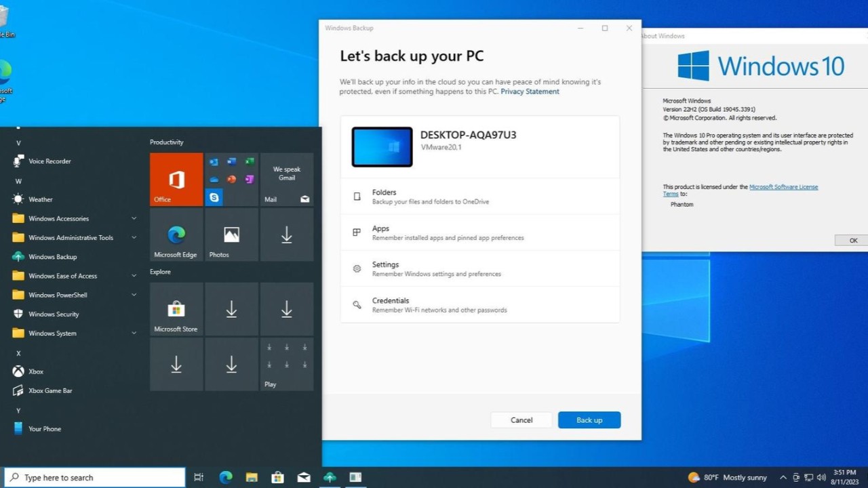The image size is (868, 488).
Task: Open the Photos tile
Action: click(231, 235)
